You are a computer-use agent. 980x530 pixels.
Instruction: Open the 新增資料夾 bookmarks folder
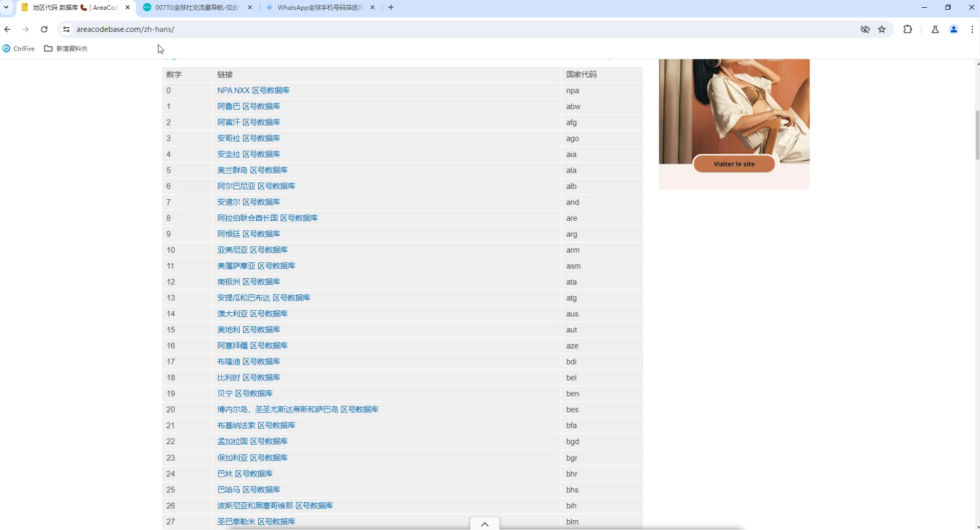tap(66, 48)
